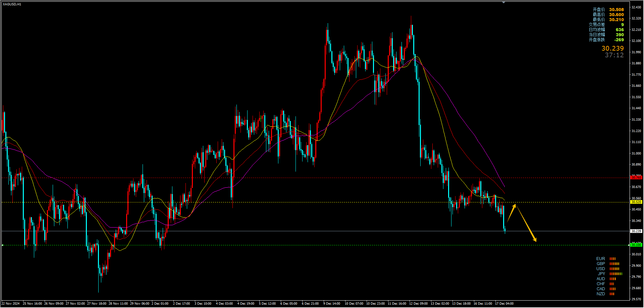
Task: Select the yellow 30.520 price level tag
Action: pyautogui.click(x=636, y=202)
